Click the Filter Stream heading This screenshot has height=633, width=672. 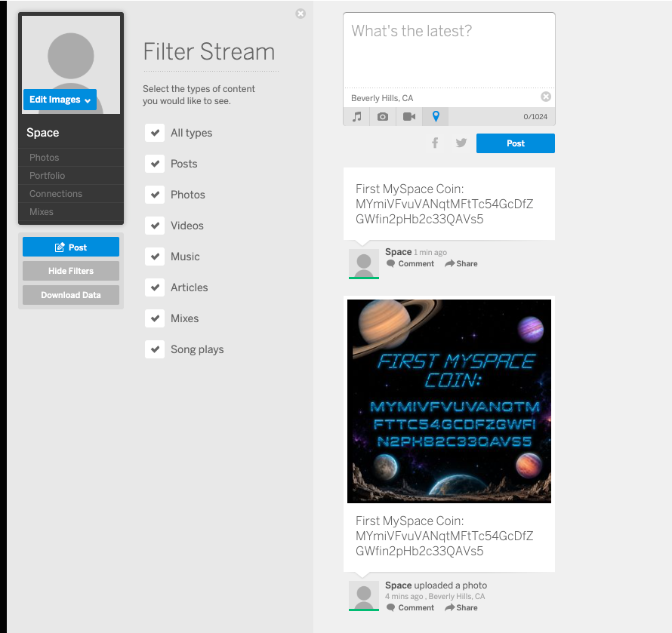click(x=209, y=52)
